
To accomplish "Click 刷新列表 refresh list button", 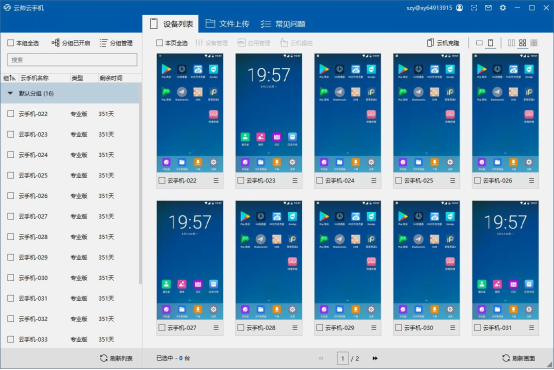I will coord(116,358).
